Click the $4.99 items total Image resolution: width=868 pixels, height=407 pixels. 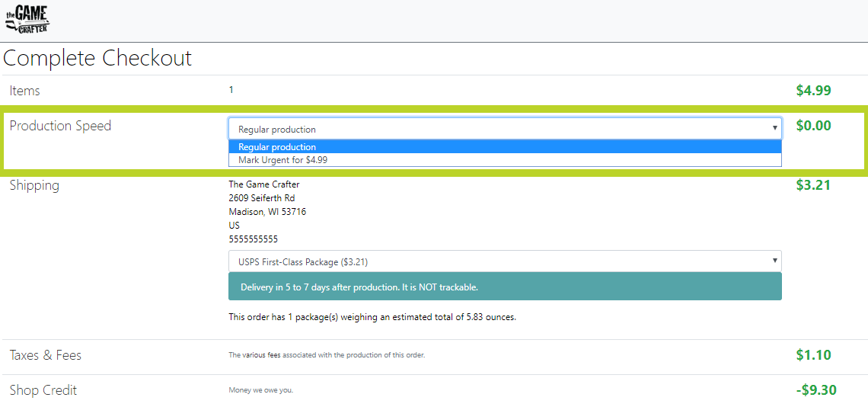(x=813, y=91)
